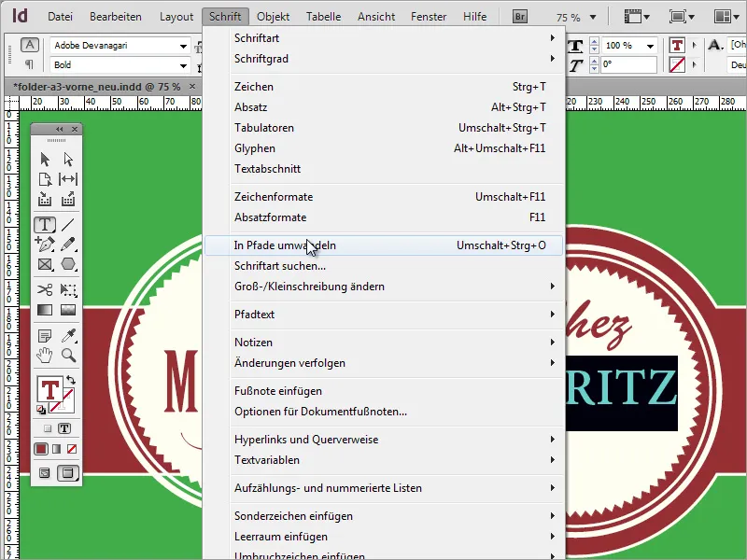Select the Zoom tool

point(68,356)
